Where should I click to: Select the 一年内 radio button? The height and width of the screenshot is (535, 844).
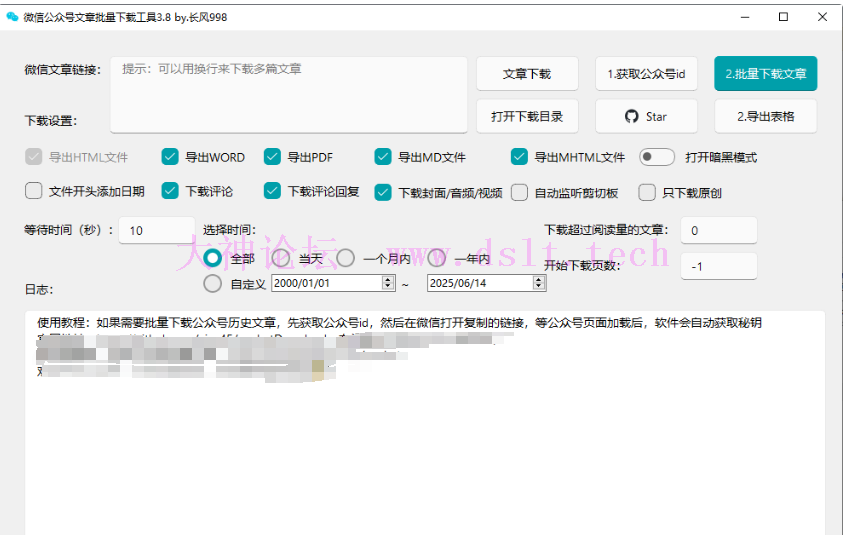[437, 258]
